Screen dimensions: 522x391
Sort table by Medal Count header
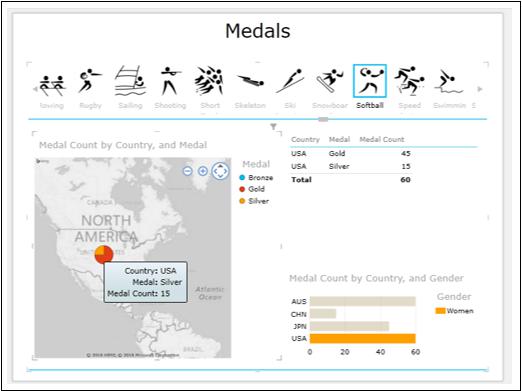tap(382, 139)
